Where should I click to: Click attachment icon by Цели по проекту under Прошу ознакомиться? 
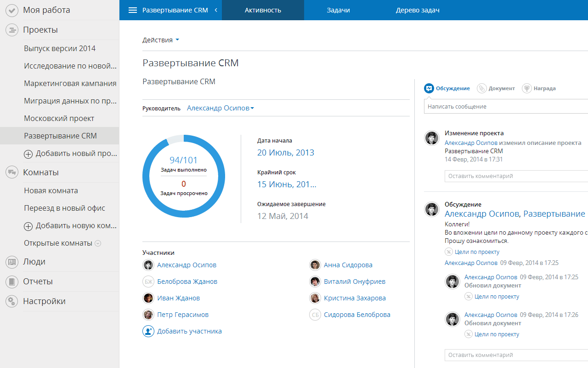coord(449,252)
